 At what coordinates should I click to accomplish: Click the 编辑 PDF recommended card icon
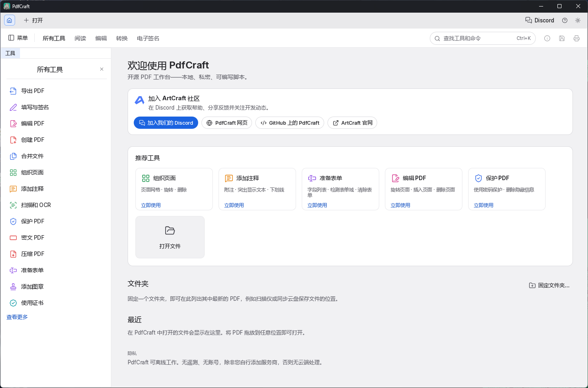point(395,178)
